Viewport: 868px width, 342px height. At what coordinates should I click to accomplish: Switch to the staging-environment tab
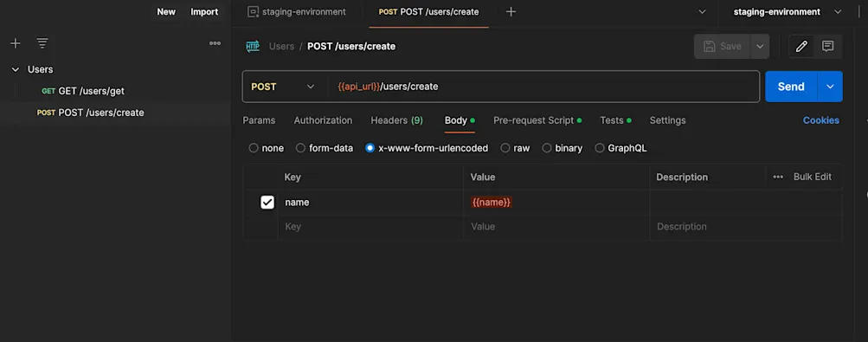point(297,11)
